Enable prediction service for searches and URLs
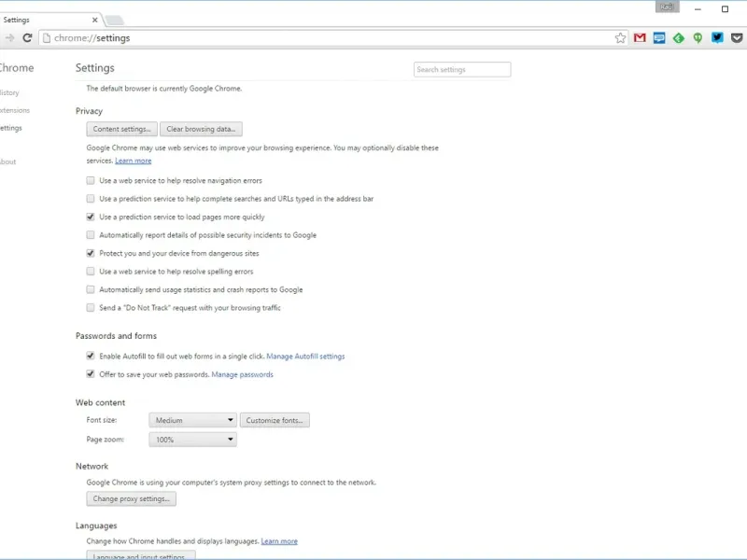The height and width of the screenshot is (560, 747). coord(91,199)
